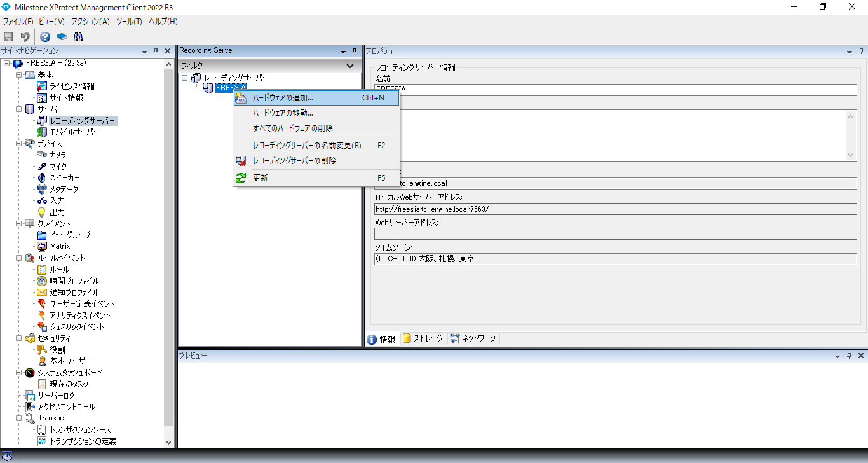Choose レコーディングサーバーの名前変更 menu entry

316,146
